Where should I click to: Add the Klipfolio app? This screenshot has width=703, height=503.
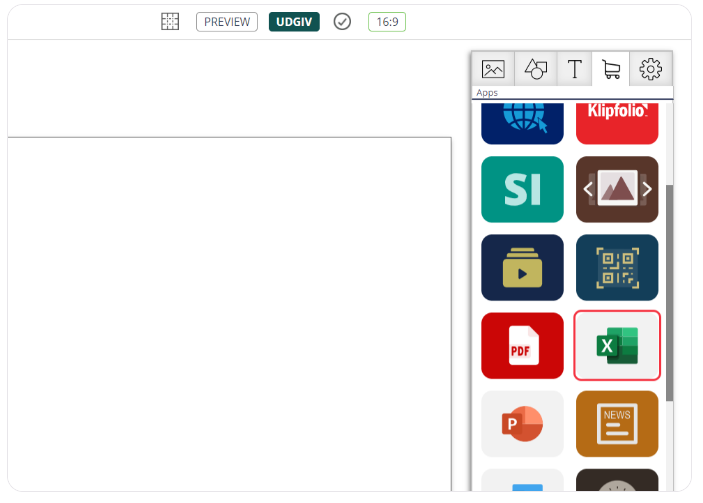click(x=617, y=123)
